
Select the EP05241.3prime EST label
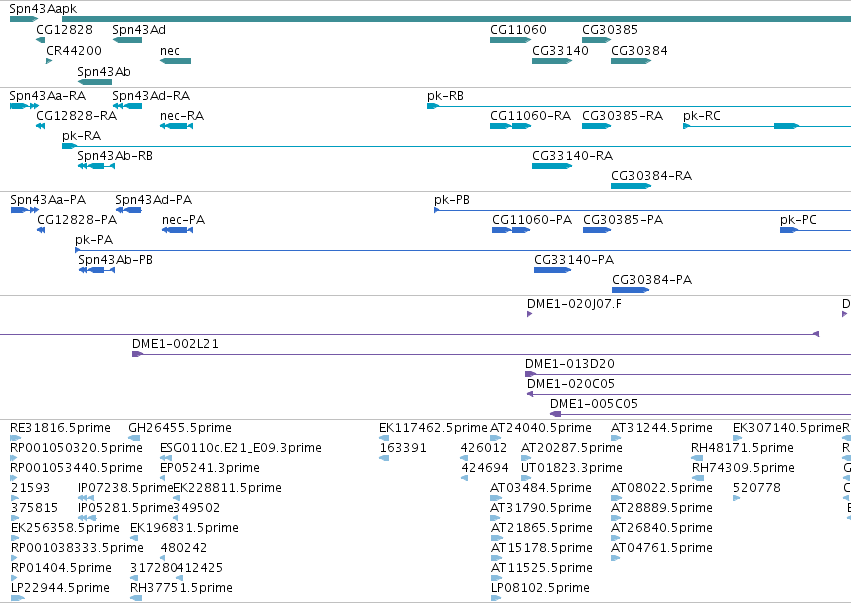coord(210,469)
